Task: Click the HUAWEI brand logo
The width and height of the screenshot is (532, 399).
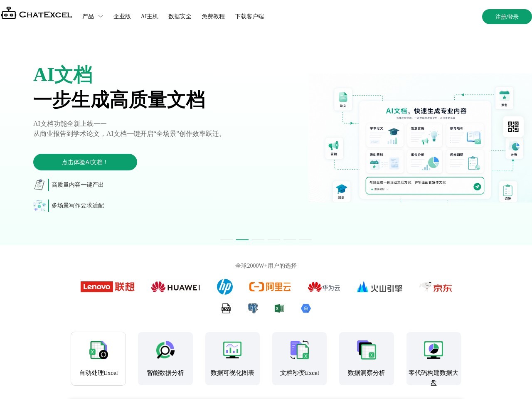Action: tap(175, 287)
